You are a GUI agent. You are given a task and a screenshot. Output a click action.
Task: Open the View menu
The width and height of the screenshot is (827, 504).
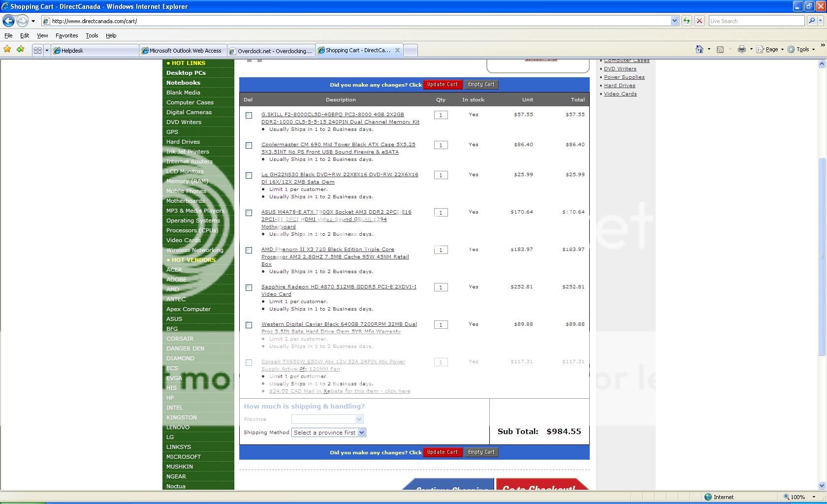pos(42,35)
